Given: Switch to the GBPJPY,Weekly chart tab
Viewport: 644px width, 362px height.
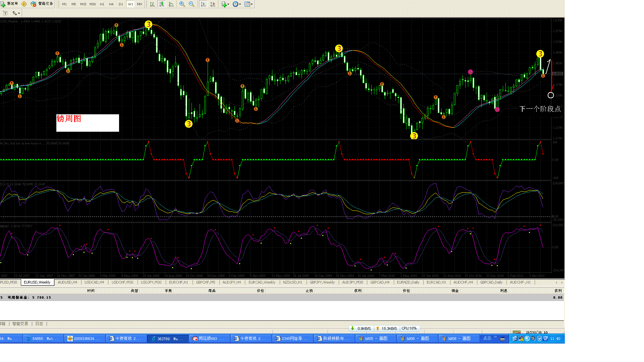Looking at the screenshot, I should pyautogui.click(x=322, y=282).
